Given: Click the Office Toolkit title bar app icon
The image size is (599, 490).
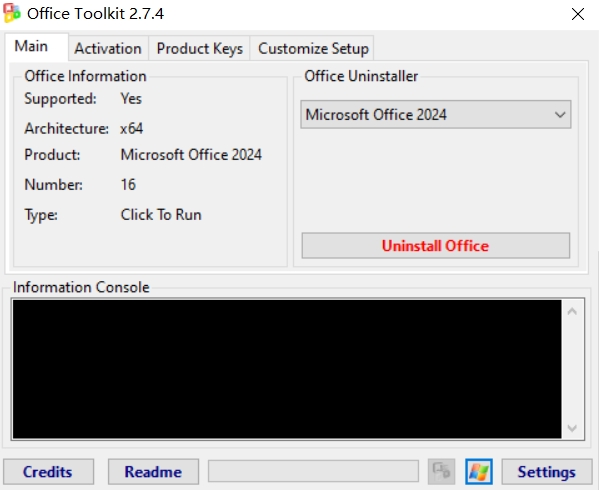Looking at the screenshot, I should (x=12, y=14).
